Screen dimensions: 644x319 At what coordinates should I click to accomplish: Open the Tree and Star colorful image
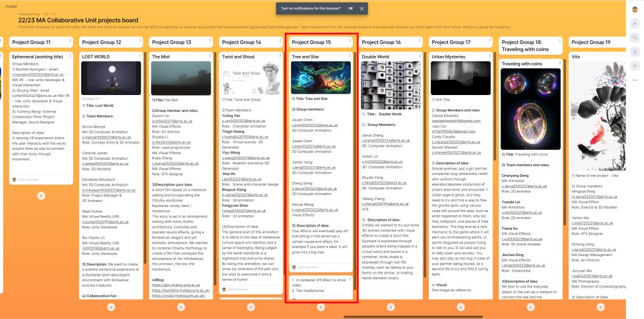(321, 77)
